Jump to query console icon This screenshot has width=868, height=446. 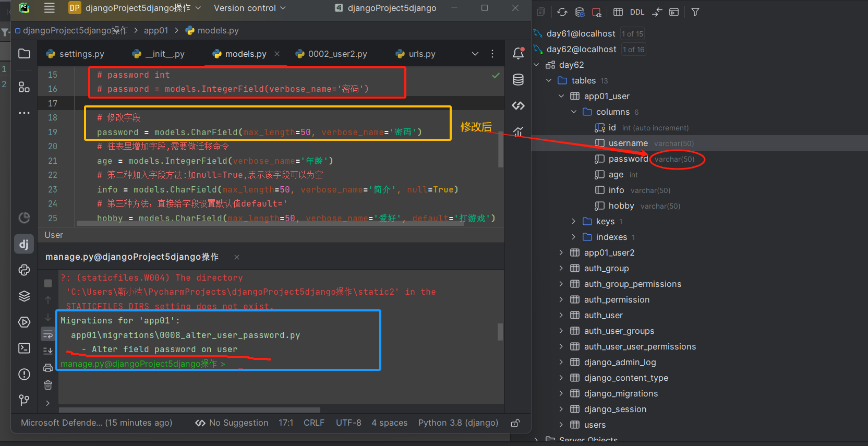tap(674, 12)
